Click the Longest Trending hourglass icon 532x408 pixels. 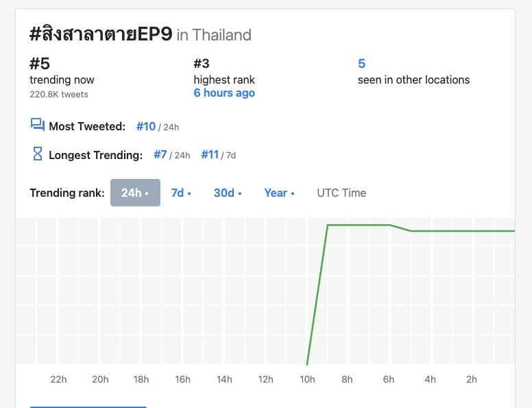(38, 154)
